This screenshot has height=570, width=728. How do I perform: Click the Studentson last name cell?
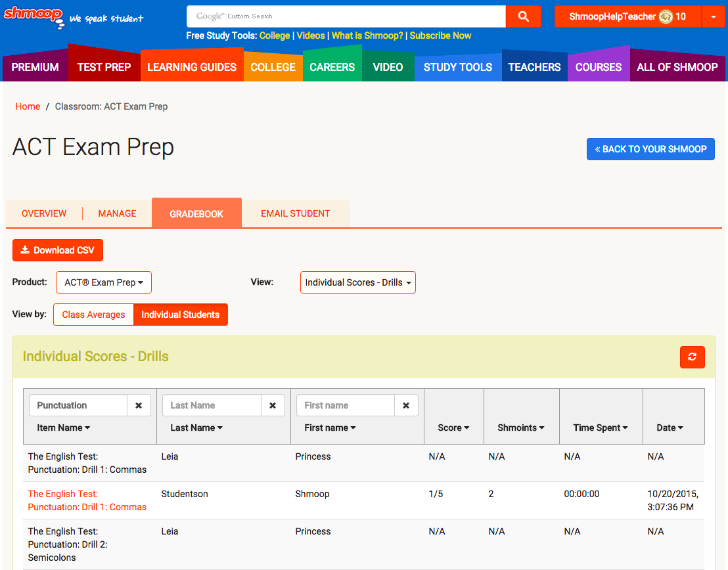click(x=185, y=494)
